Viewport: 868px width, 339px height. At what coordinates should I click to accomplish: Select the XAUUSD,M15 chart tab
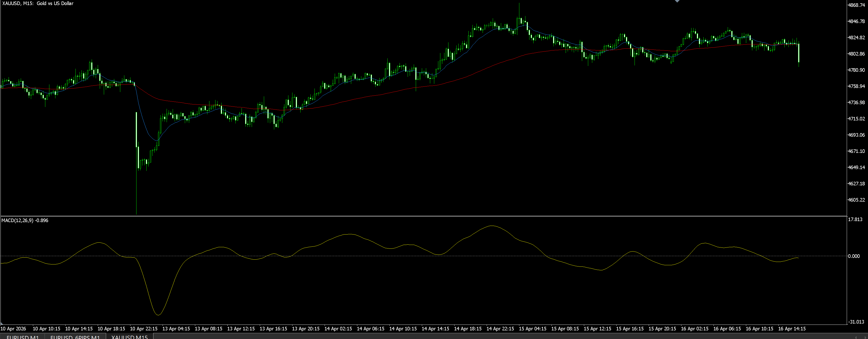129,337
